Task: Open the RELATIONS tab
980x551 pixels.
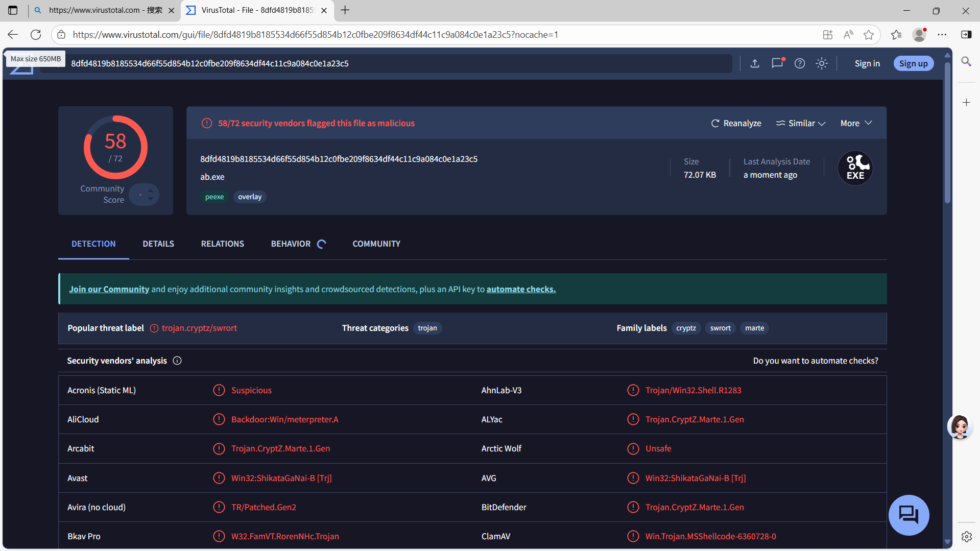Action: (223, 244)
